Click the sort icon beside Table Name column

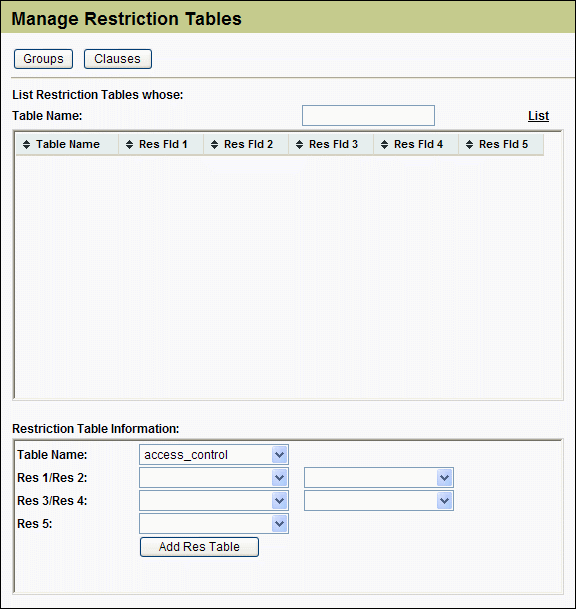26,144
